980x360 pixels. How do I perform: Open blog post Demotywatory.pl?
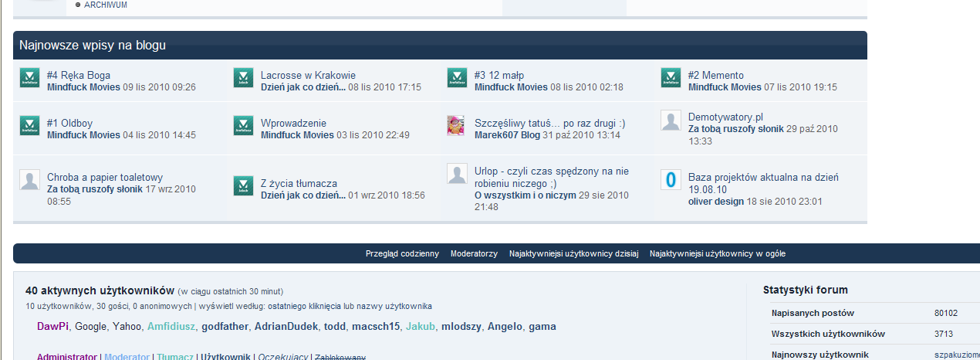[725, 117]
